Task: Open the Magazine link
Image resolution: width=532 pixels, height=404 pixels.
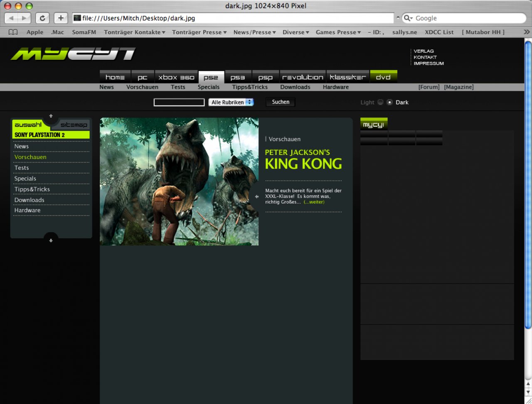Action: [459, 87]
